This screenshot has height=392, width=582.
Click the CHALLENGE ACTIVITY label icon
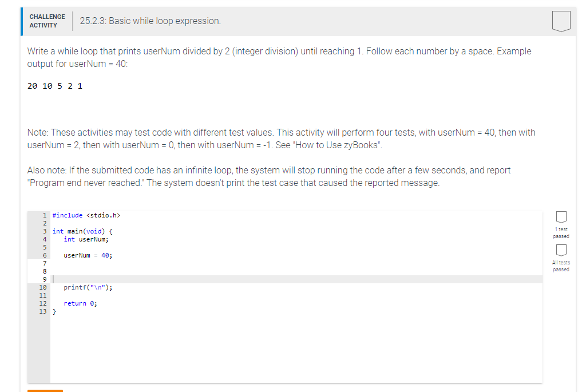[47, 20]
